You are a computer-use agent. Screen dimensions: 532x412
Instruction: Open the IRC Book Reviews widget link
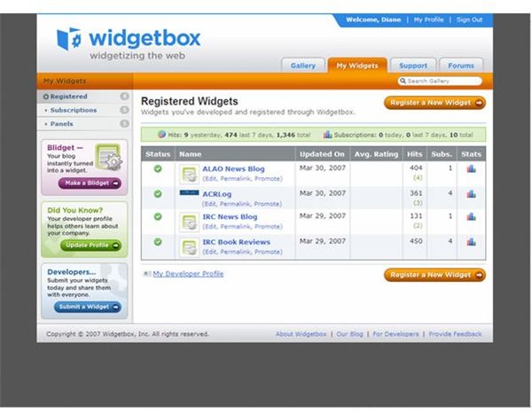tap(237, 242)
